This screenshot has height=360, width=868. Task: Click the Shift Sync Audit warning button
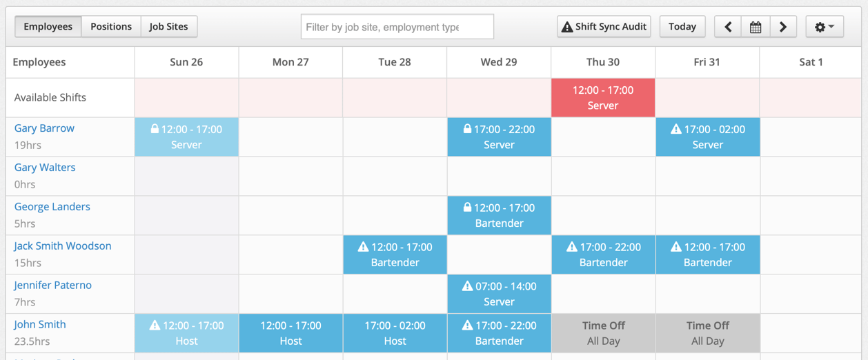click(604, 27)
